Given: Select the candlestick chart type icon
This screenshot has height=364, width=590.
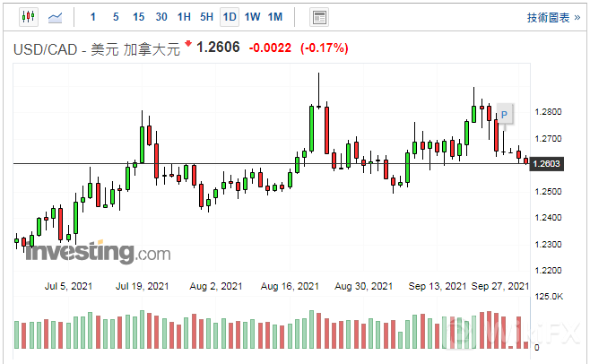Looking at the screenshot, I should coord(28,17).
